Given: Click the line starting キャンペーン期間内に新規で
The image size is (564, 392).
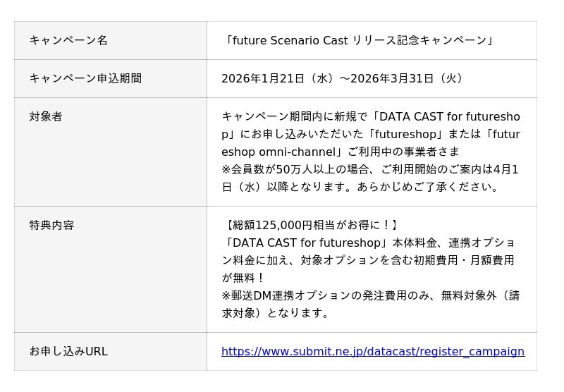Looking at the screenshot, I should click(x=370, y=116).
